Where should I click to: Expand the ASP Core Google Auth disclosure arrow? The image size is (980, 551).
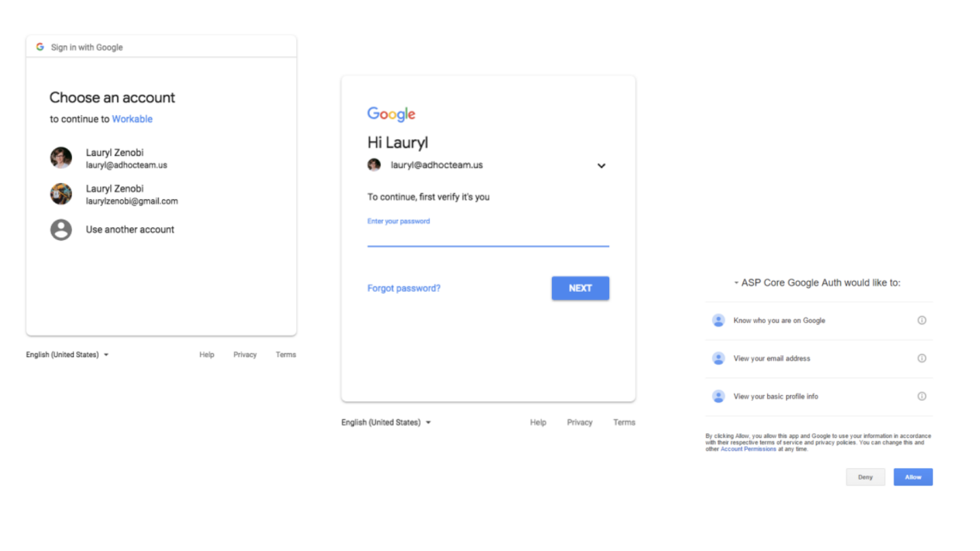(736, 283)
